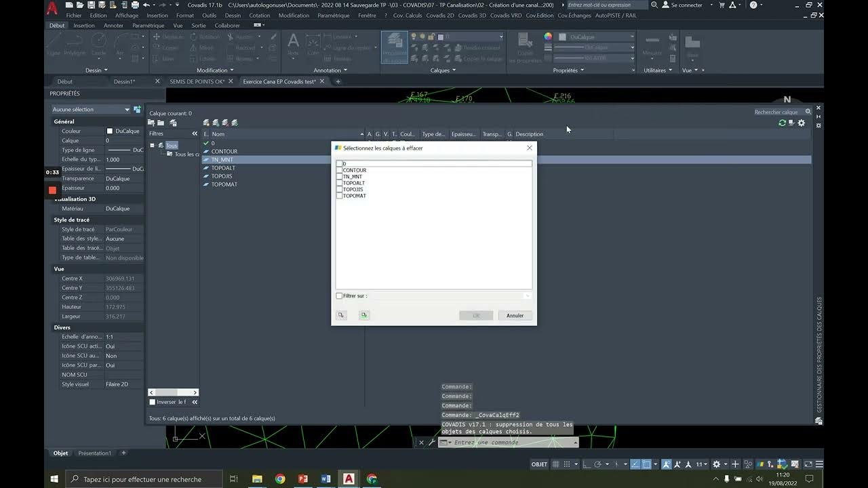Click the Propriétés du calque ribbon button
The width and height of the screenshot is (868, 488).
(x=394, y=47)
